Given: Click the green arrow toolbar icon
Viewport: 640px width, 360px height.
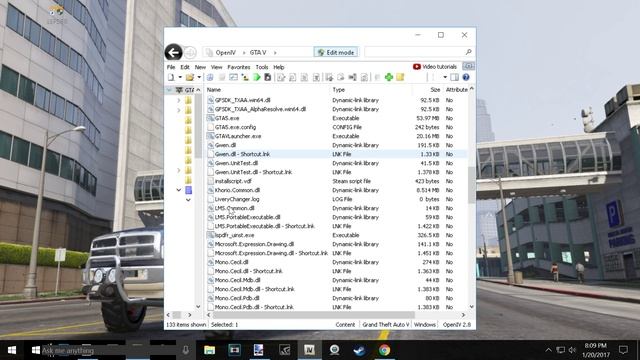Looking at the screenshot, I should [257, 77].
